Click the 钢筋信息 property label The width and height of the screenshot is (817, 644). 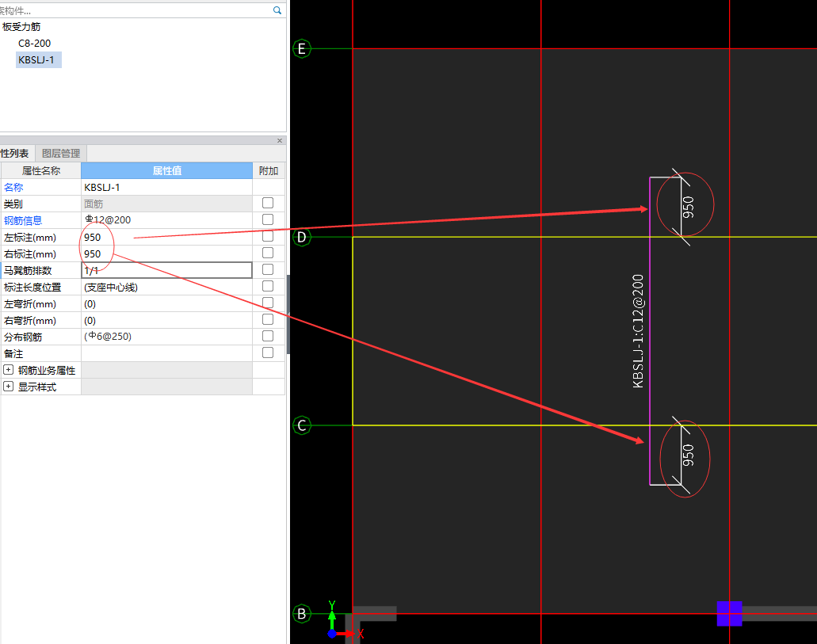coord(23,220)
